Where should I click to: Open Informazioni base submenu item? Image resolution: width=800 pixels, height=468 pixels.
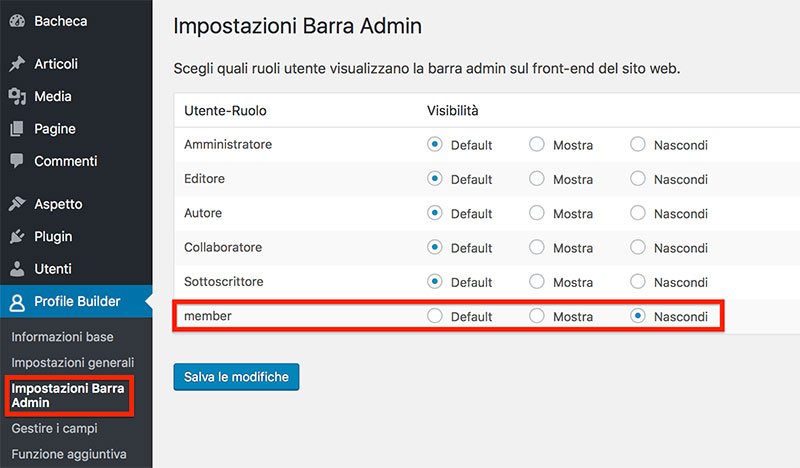[x=62, y=337]
